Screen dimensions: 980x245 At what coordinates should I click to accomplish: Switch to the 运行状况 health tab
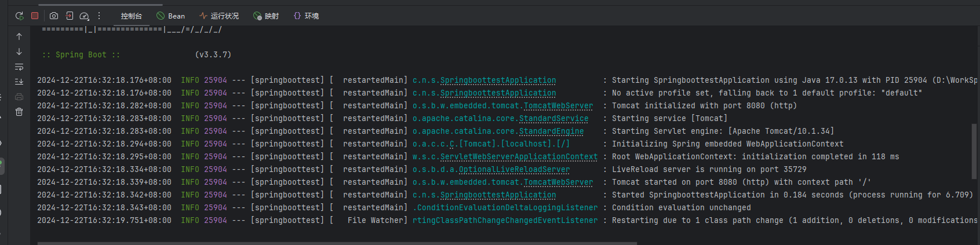click(219, 16)
